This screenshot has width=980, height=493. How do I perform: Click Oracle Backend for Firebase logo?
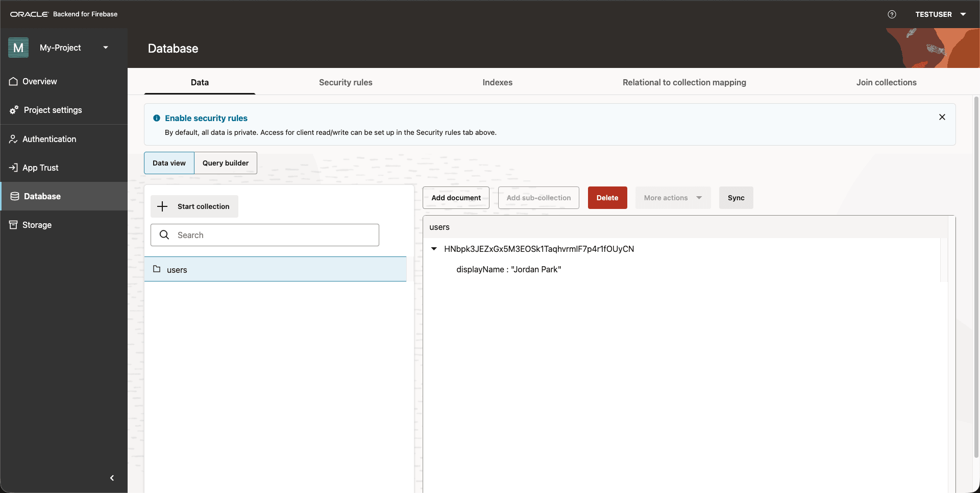point(64,14)
